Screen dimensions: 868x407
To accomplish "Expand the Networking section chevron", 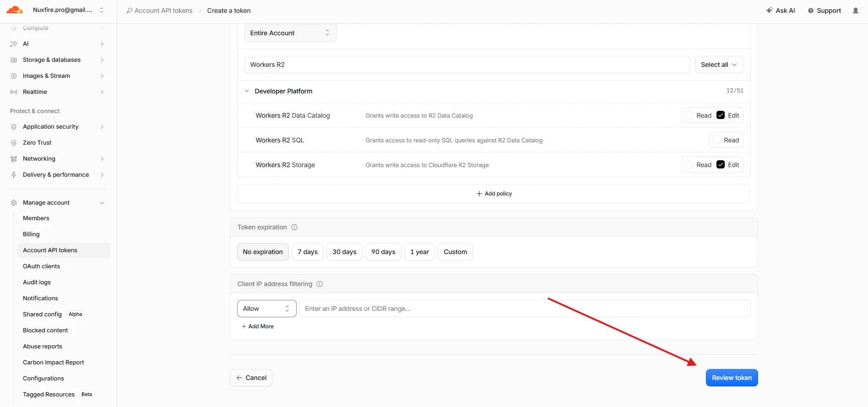I will pyautogui.click(x=102, y=159).
